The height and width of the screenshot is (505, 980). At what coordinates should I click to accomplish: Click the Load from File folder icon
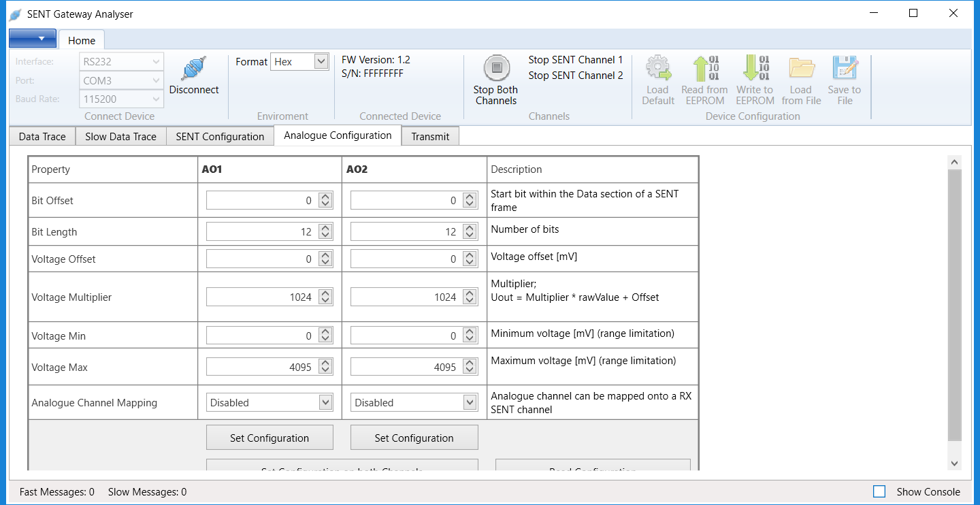[x=801, y=69]
